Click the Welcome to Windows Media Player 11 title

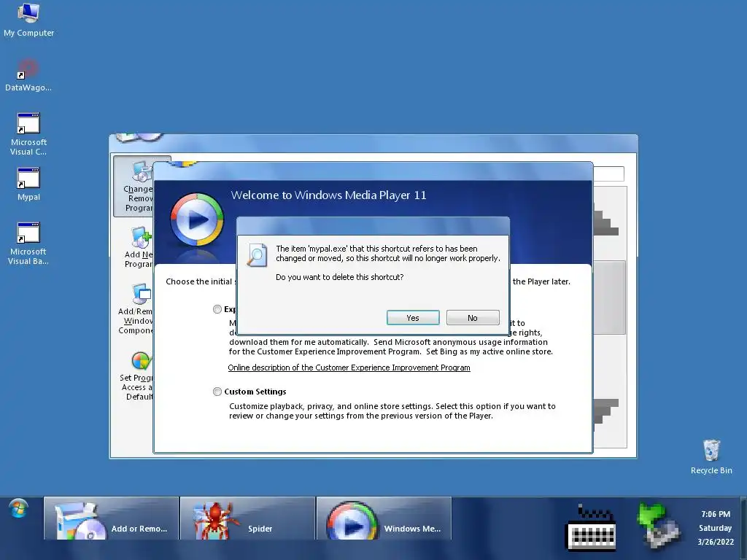click(329, 195)
